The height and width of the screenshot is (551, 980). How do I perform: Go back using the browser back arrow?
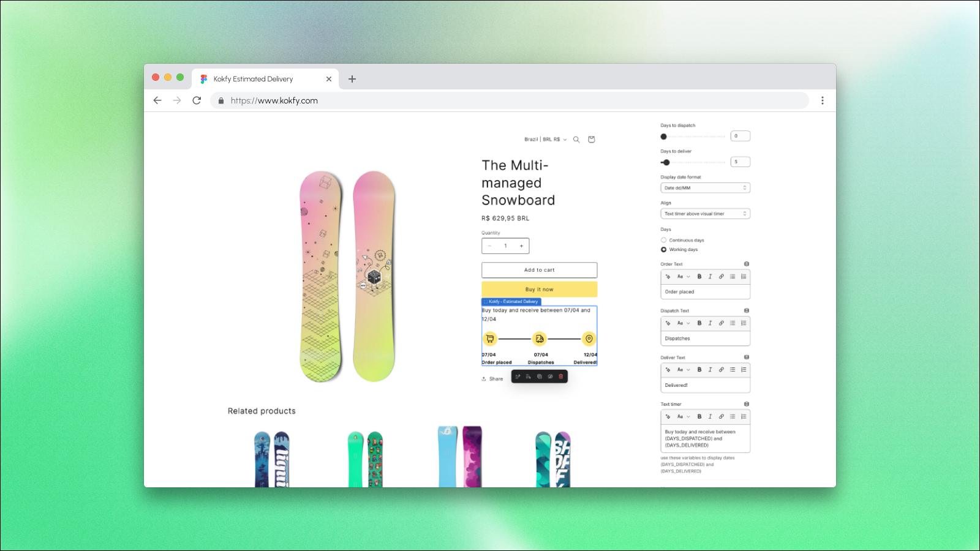tap(157, 100)
